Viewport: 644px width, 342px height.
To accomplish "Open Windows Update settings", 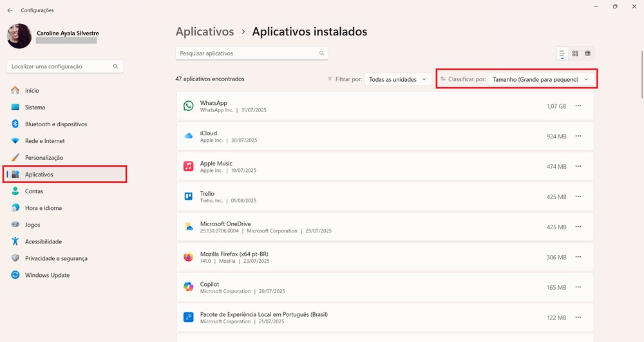I will point(64,276).
